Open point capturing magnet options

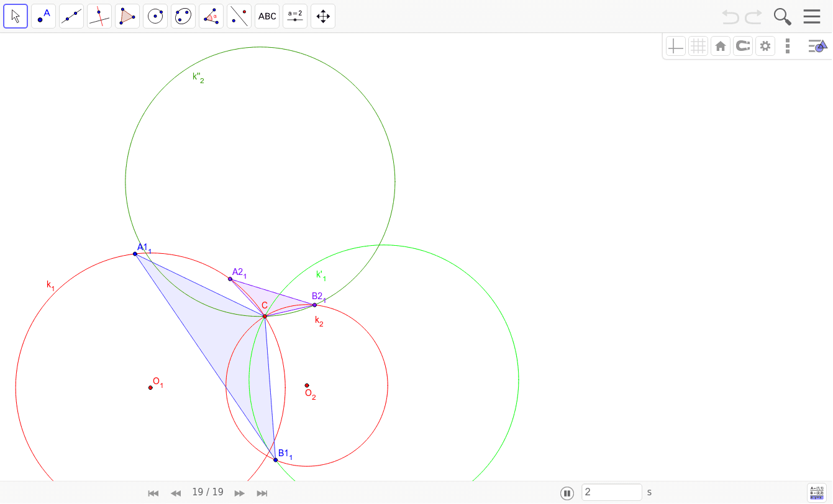(743, 46)
